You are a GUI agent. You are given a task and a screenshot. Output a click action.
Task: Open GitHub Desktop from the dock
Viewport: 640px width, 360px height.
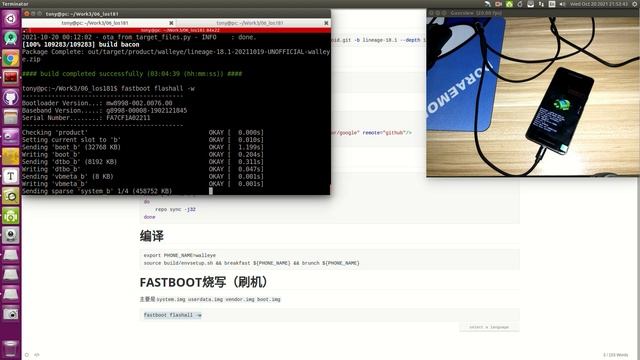coord(11,97)
